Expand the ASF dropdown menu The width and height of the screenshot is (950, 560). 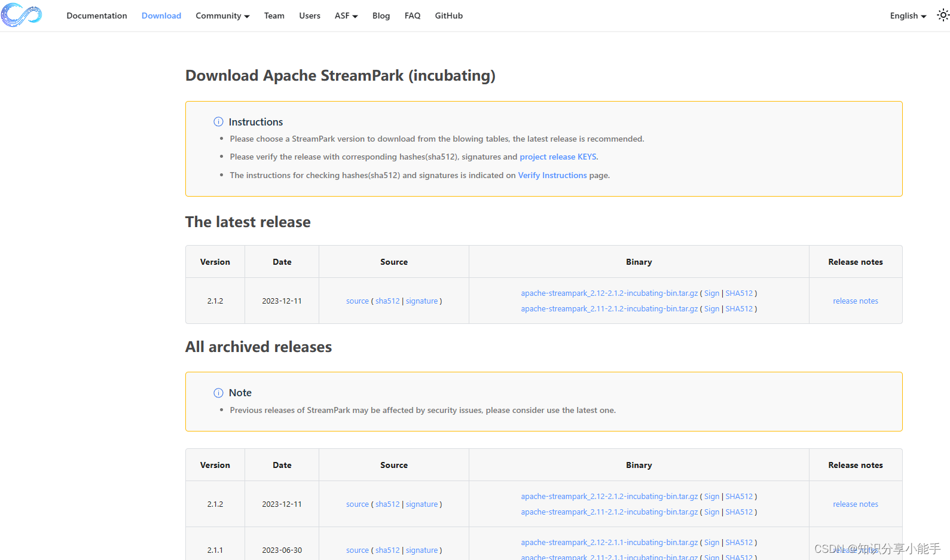pos(346,16)
